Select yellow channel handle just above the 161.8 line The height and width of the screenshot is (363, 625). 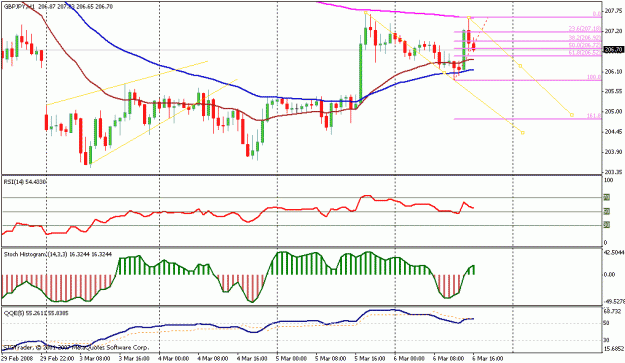(x=572, y=115)
